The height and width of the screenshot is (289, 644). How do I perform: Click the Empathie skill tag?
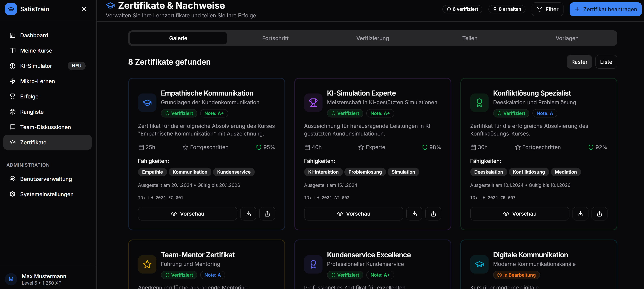[x=153, y=172]
